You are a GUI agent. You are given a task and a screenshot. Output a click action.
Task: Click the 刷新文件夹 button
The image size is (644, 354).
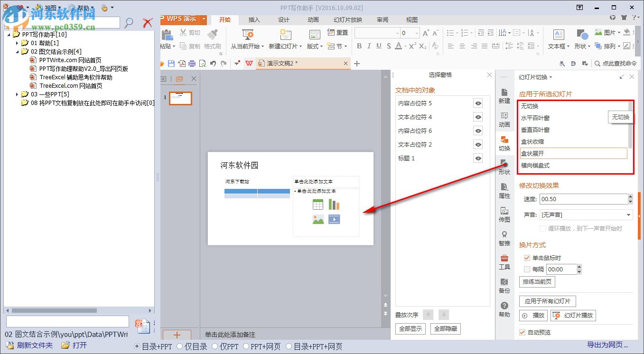pos(30,345)
